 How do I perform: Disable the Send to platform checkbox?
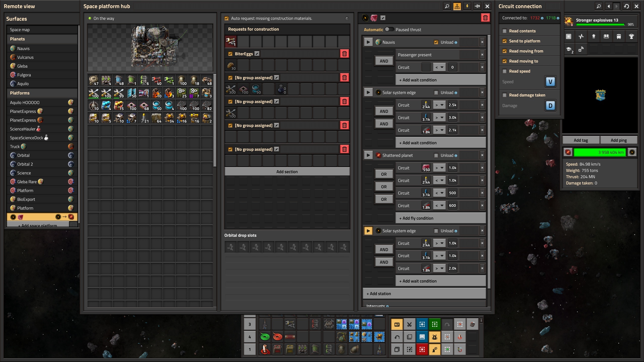[504, 41]
